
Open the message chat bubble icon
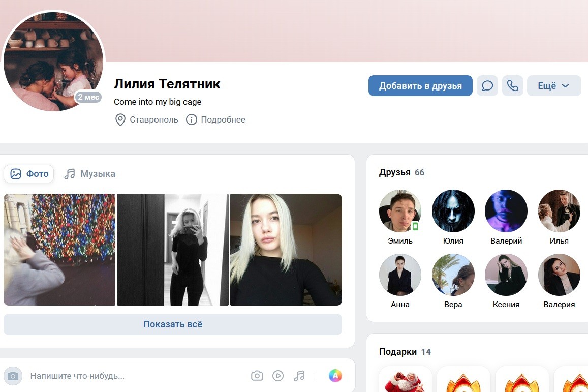point(487,85)
